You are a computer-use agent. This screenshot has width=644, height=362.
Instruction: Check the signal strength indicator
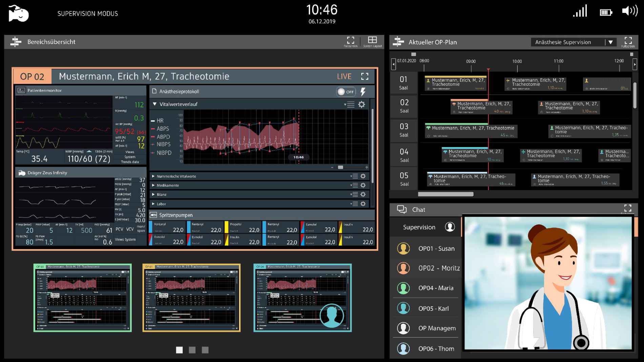pyautogui.click(x=580, y=11)
